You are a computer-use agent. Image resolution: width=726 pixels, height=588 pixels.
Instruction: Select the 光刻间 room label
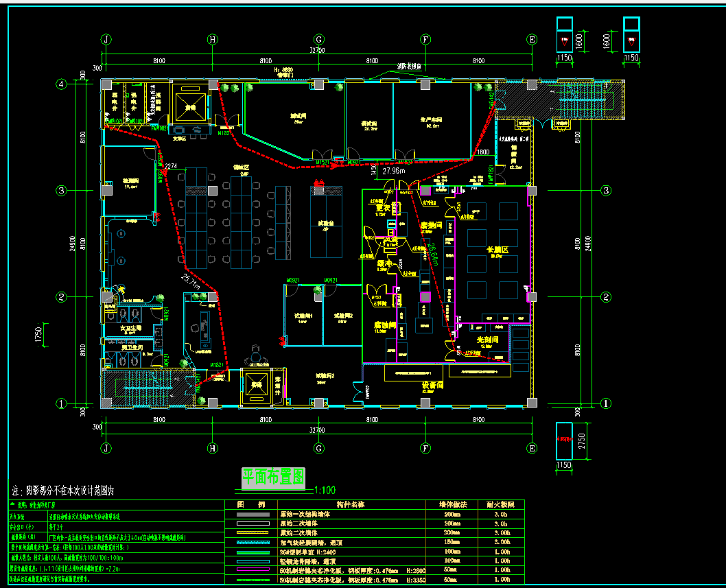(x=489, y=340)
